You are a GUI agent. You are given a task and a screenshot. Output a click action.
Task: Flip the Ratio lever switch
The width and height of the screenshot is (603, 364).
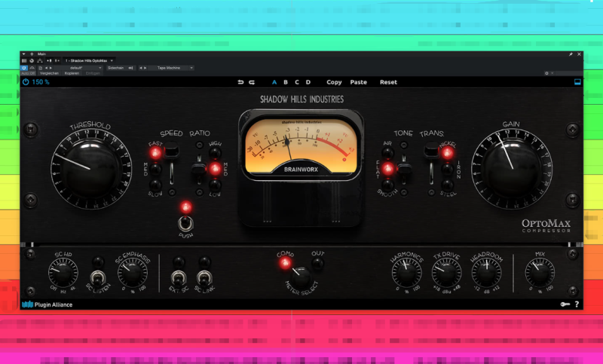point(199,168)
